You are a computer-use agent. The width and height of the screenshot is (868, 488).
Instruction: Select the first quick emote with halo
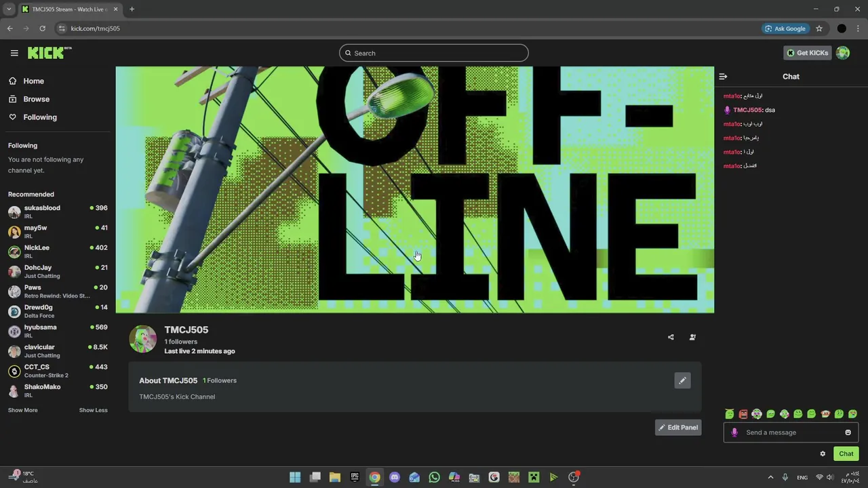[x=730, y=413]
